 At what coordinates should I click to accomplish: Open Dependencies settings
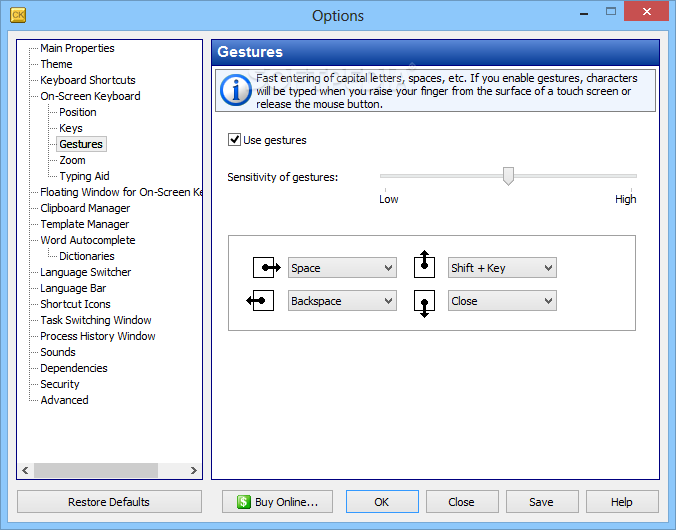click(74, 368)
